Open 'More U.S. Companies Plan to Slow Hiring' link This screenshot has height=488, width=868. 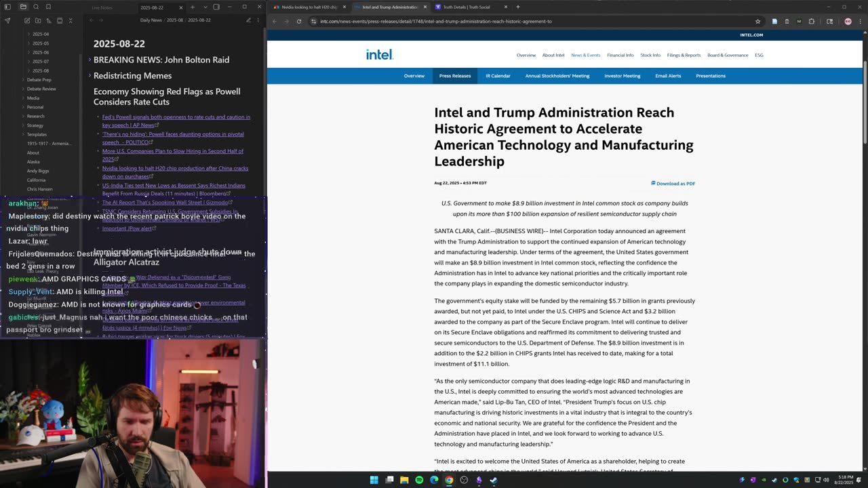pyautogui.click(x=173, y=155)
